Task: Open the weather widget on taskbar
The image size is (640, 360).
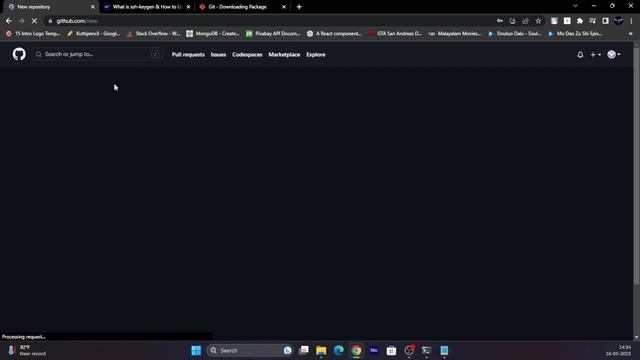Action: point(27,351)
